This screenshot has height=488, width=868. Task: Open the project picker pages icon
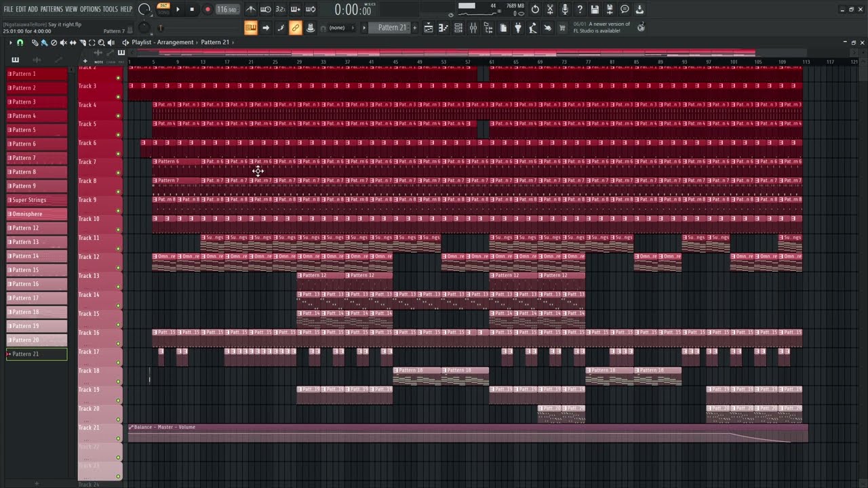click(x=503, y=28)
